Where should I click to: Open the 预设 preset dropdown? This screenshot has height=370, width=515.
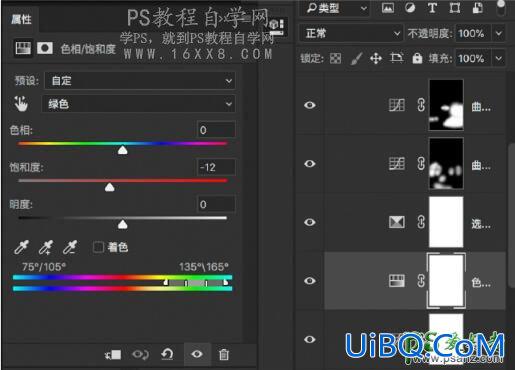point(140,81)
